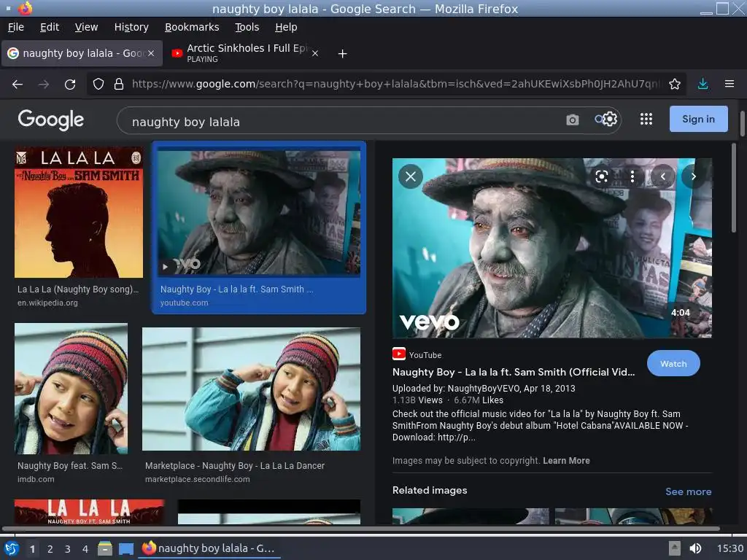Image resolution: width=747 pixels, height=560 pixels.
Task: Select the La La La Wikipedia cover thumbnail
Action: (79, 212)
